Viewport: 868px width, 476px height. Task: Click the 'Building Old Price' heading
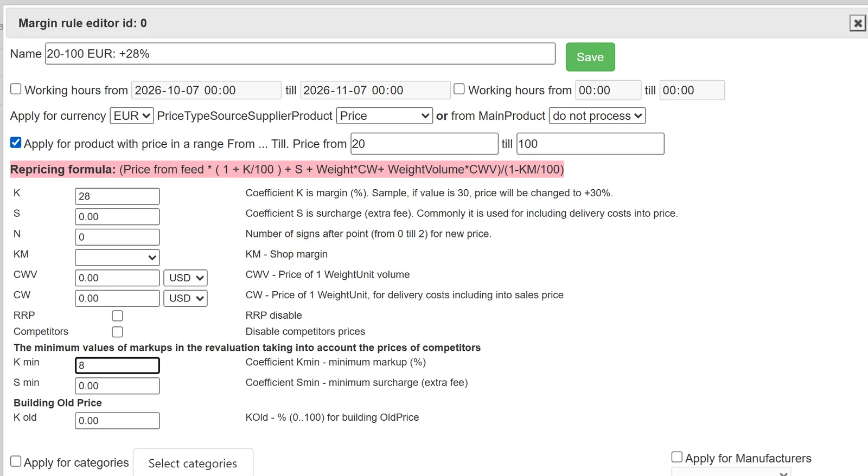point(58,403)
